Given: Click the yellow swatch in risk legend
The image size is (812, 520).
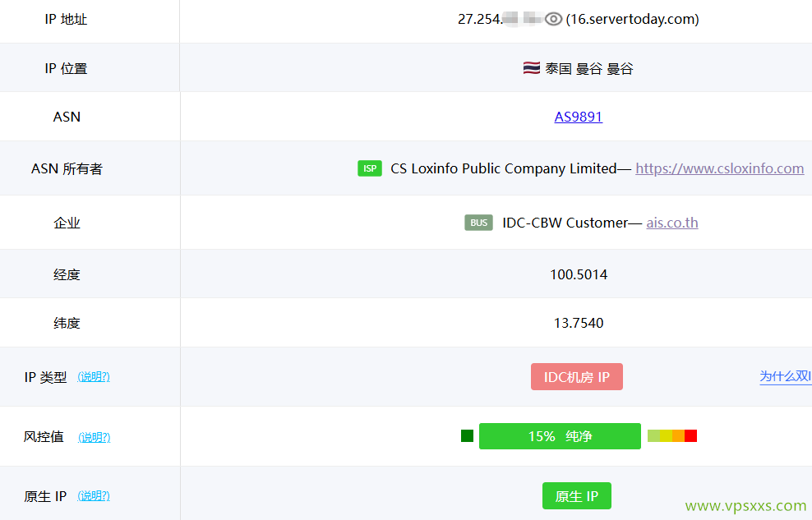Looking at the screenshot, I should [666, 435].
